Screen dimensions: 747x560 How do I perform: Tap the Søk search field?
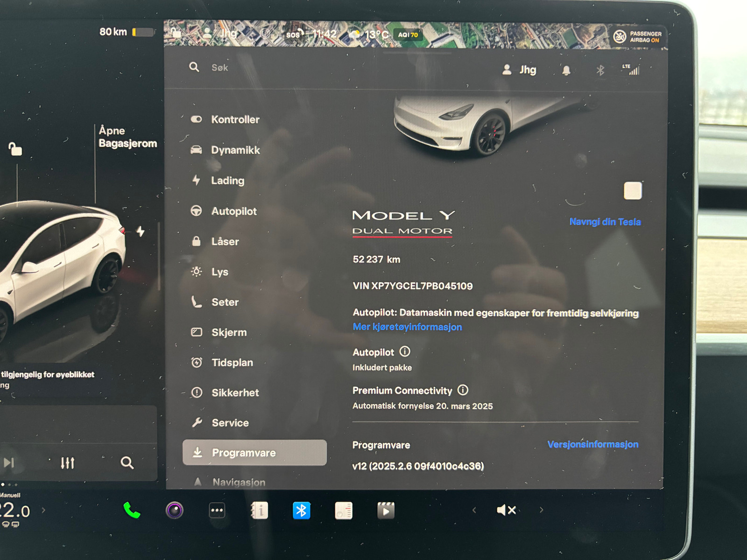click(x=219, y=68)
